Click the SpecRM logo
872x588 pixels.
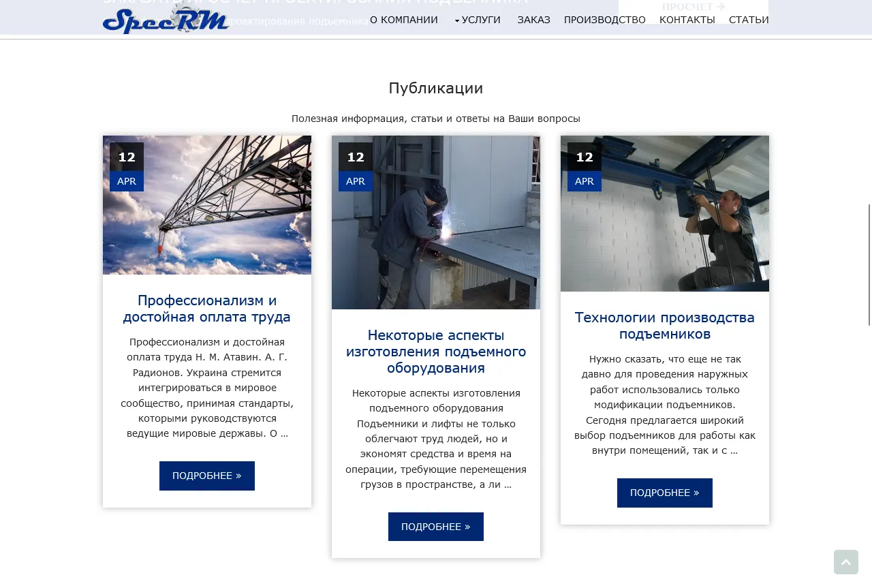pos(166,20)
